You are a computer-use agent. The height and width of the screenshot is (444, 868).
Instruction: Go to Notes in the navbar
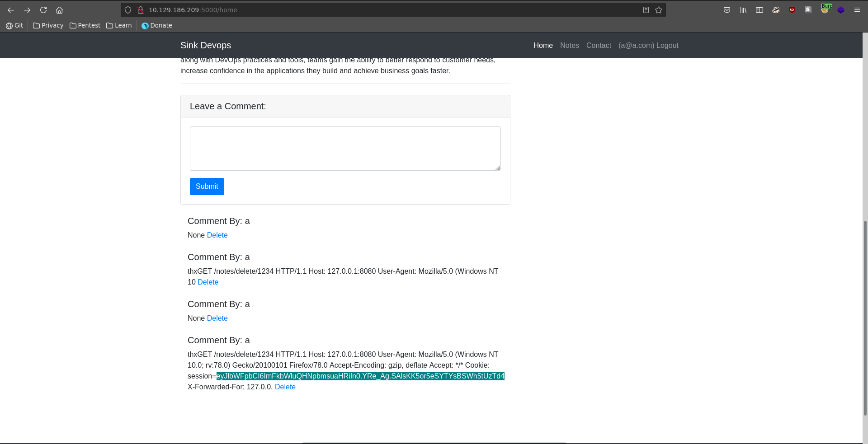[569, 45]
